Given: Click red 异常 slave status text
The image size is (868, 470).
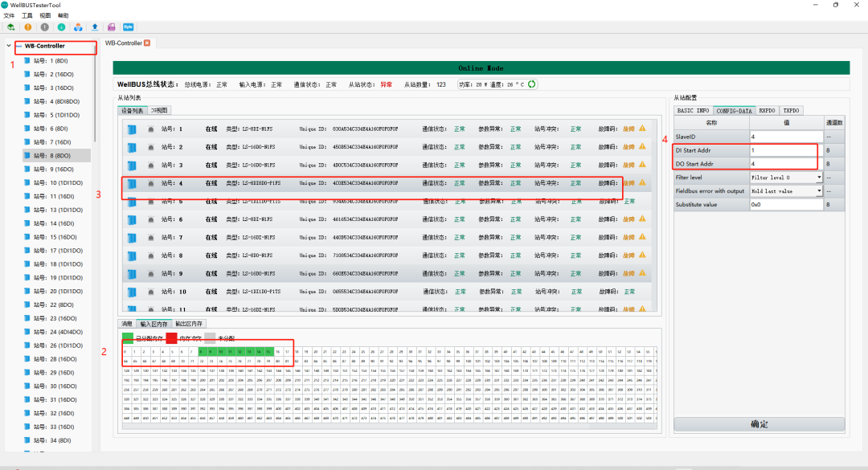Looking at the screenshot, I should coord(386,84).
